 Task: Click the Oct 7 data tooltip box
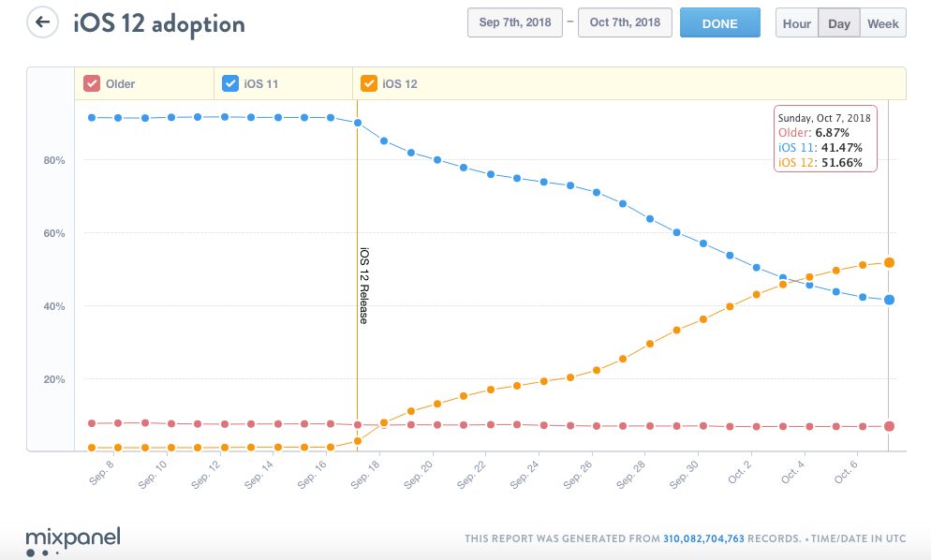[x=824, y=139]
